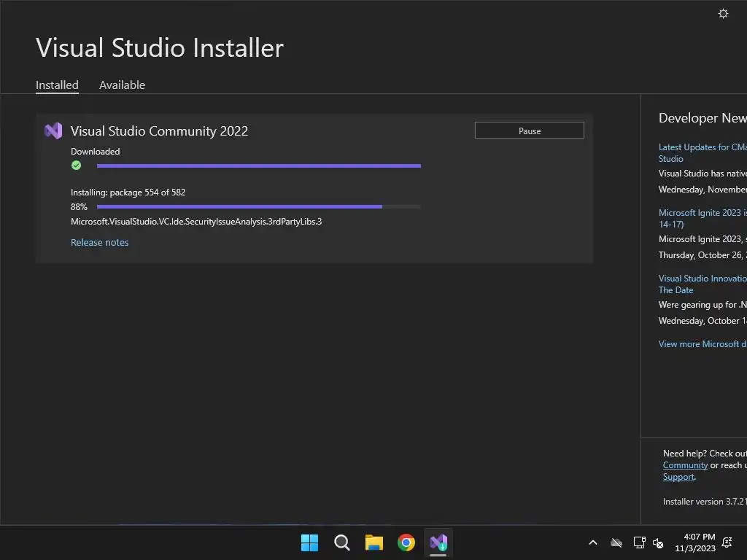Click the Visual Studio Community 2022 title
This screenshot has height=560, width=747.
tap(159, 131)
